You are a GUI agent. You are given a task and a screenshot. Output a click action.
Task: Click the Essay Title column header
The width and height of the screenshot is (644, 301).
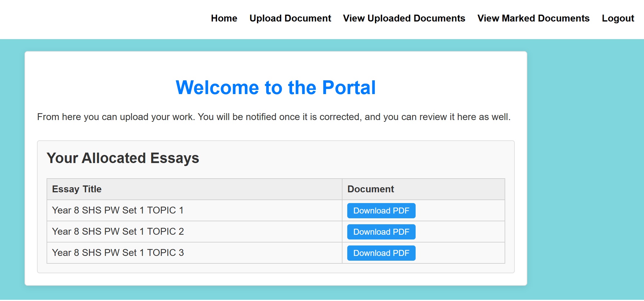click(x=77, y=189)
